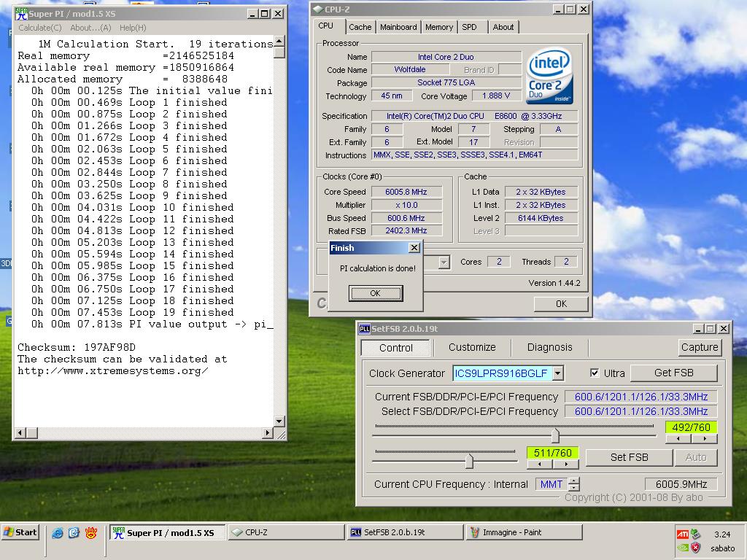This screenshot has width=747, height=560.
Task: Open the red paw quick launch icon
Action: coord(91,532)
